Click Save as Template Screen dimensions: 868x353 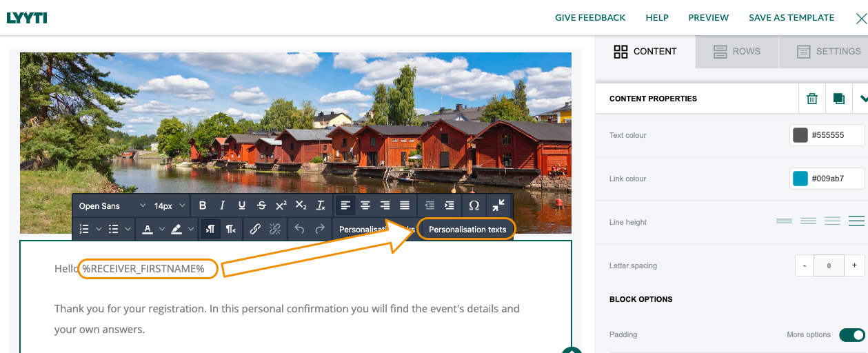click(791, 18)
